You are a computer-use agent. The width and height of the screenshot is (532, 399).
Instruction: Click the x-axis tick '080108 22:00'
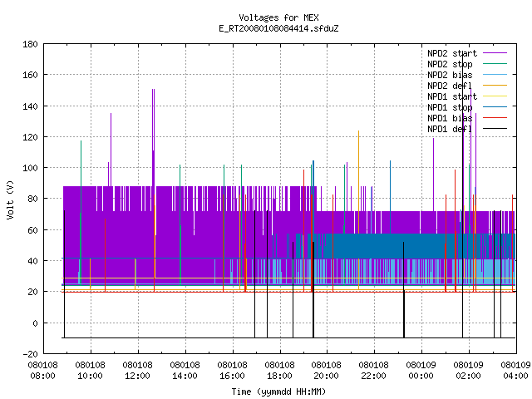373,371
